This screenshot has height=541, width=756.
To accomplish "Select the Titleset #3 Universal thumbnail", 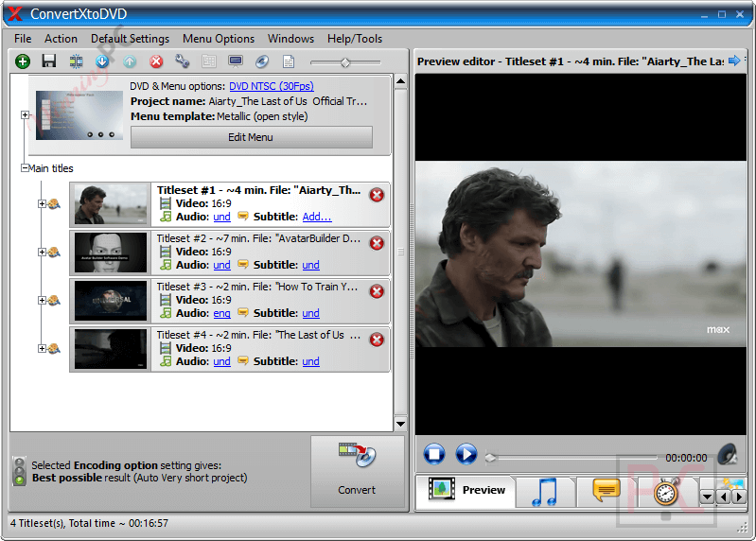I will pyautogui.click(x=111, y=301).
